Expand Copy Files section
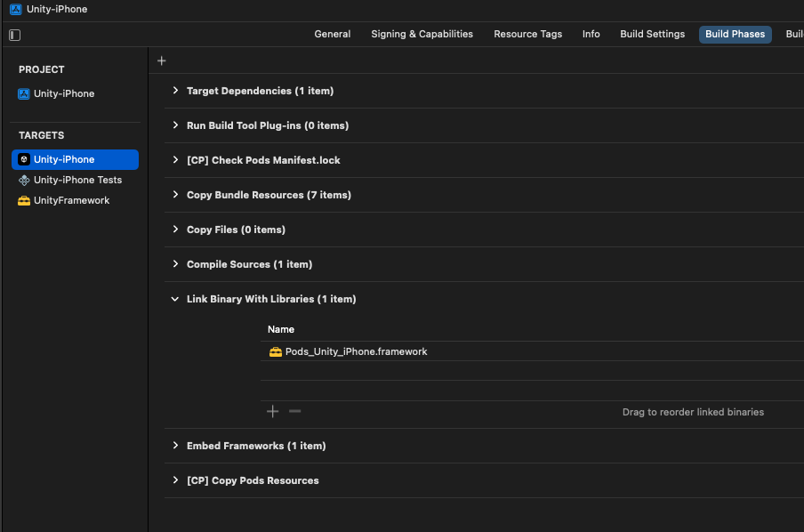The image size is (804, 532). coord(175,230)
